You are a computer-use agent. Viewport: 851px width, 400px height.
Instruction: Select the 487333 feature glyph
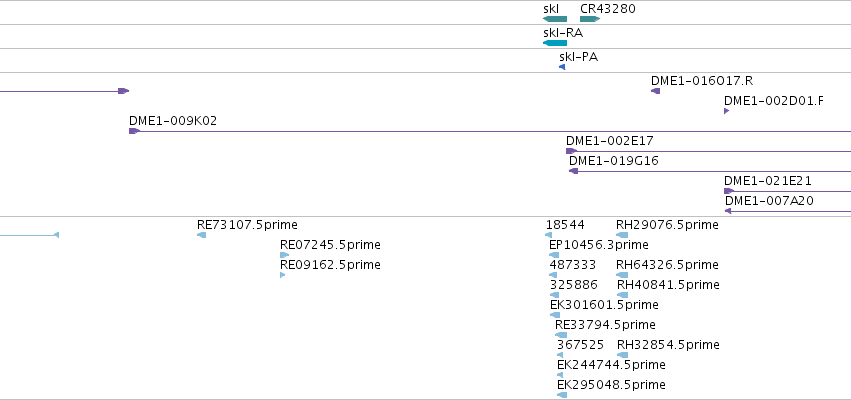click(x=553, y=275)
